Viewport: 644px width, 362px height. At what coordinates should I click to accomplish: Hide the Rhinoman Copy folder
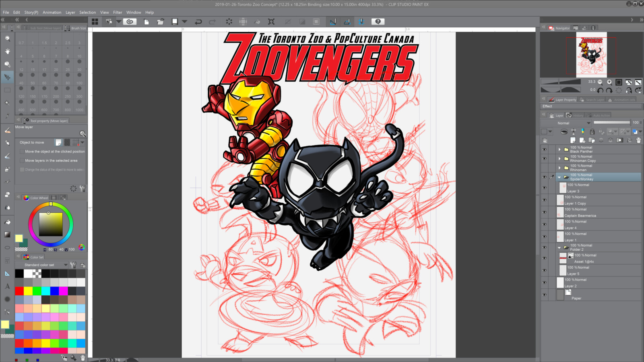pos(544,158)
